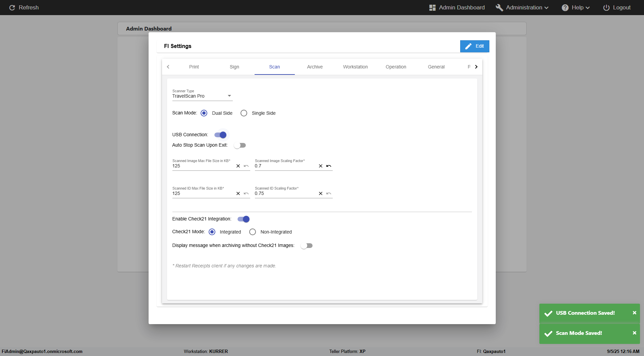Click Logout in the top bar

(x=617, y=7)
